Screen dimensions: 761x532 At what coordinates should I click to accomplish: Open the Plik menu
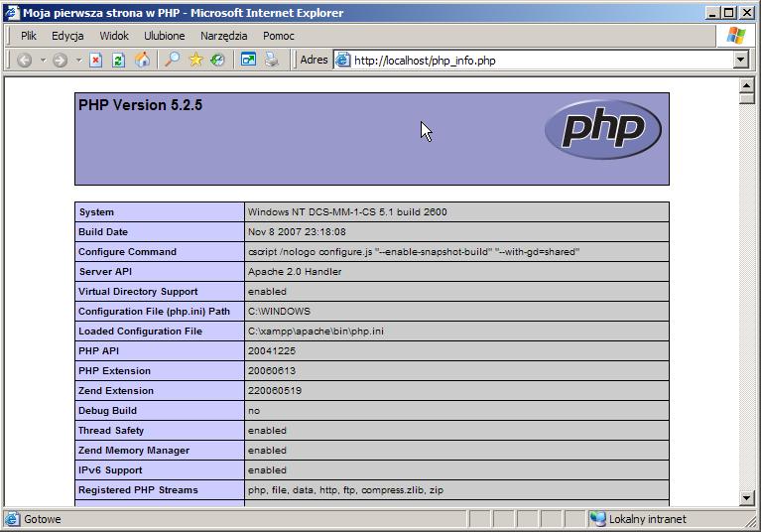coord(28,36)
